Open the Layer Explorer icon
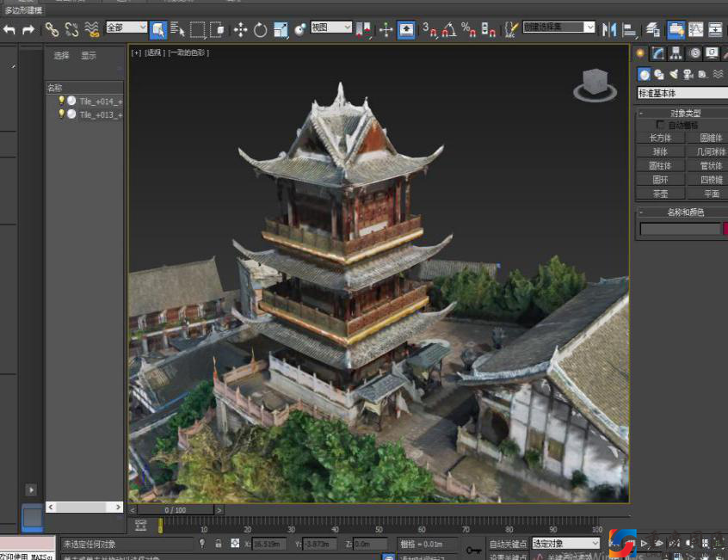 click(653, 30)
